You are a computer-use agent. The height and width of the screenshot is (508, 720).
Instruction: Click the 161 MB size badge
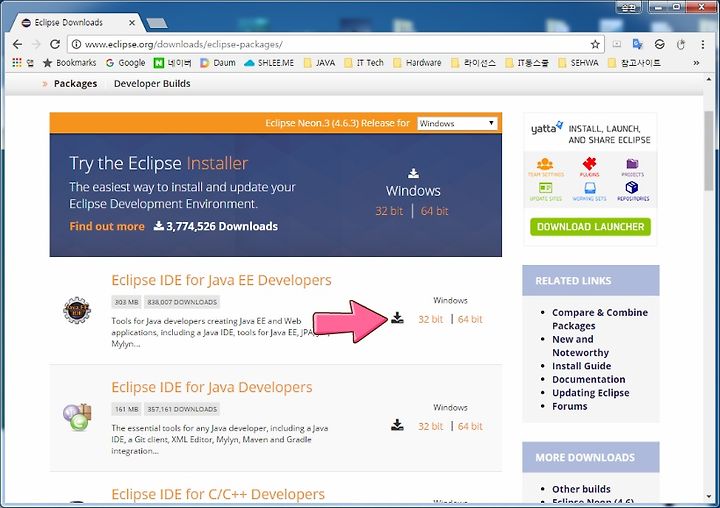pyautogui.click(x=126, y=409)
